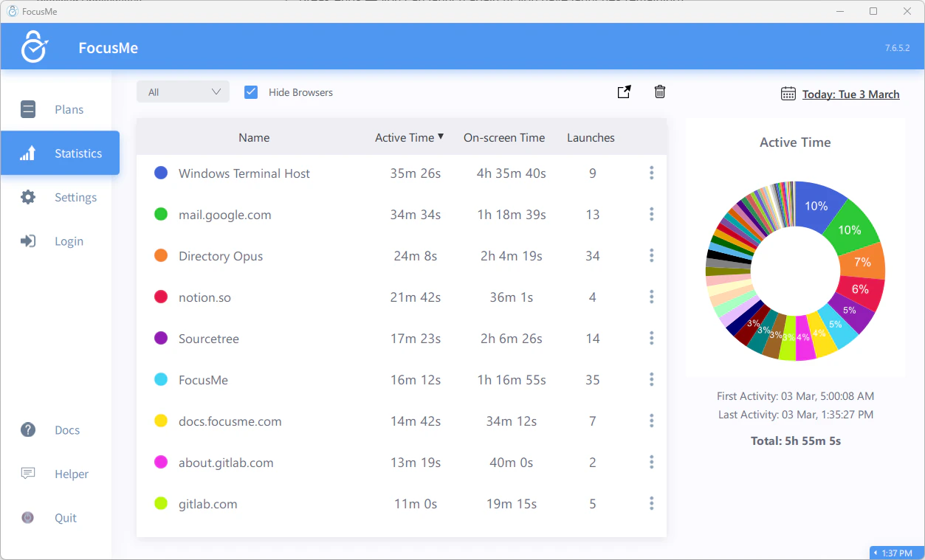Click the Quit icon in sidebar
This screenshot has width=925, height=560.
click(28, 517)
